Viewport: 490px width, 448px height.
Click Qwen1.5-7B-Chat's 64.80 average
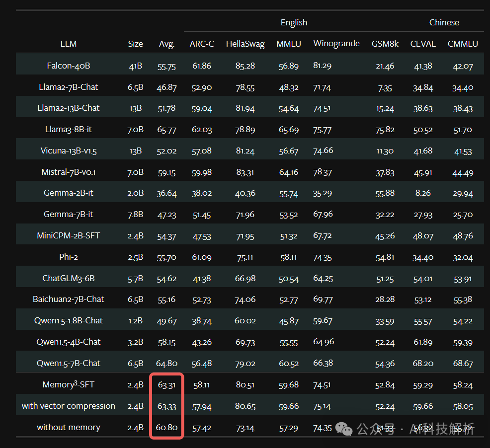point(166,364)
